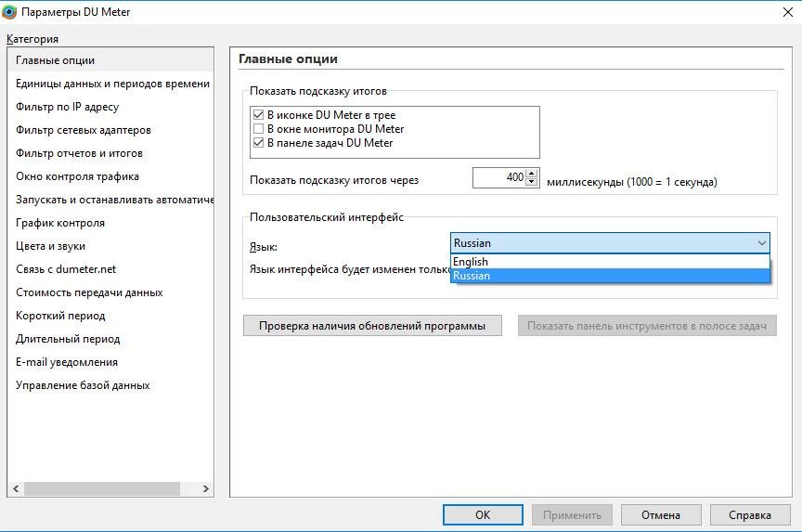Open Длительный период category

110,339
